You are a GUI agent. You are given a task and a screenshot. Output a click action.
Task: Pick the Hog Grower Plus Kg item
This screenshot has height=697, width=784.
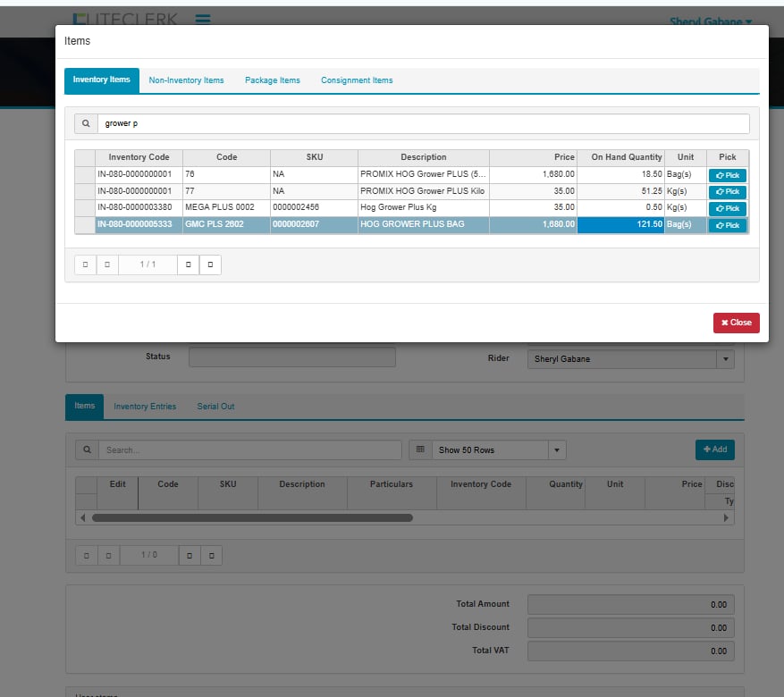(x=727, y=208)
